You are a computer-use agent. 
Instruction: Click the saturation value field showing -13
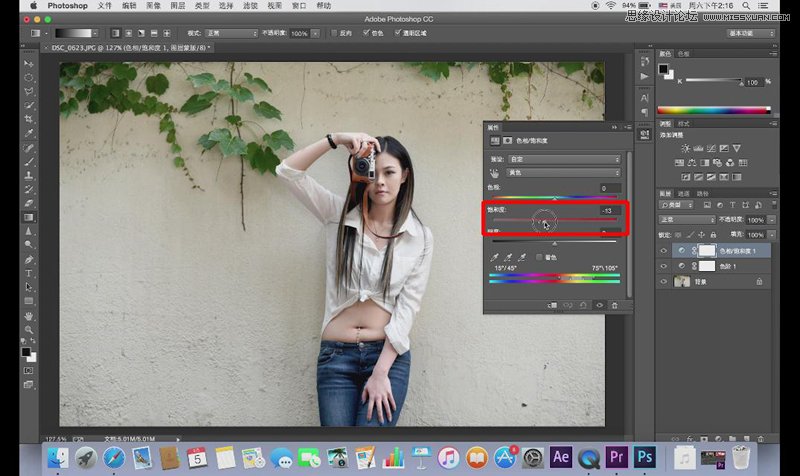click(610, 210)
